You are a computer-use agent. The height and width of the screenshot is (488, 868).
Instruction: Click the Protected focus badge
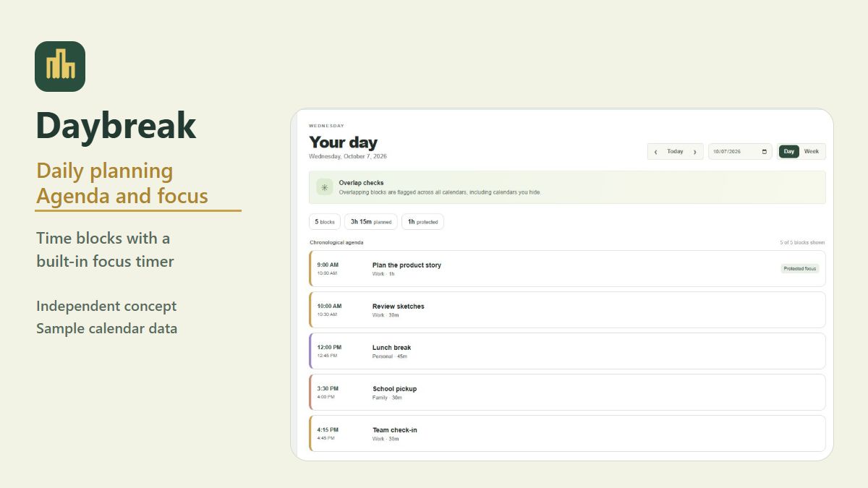(800, 268)
